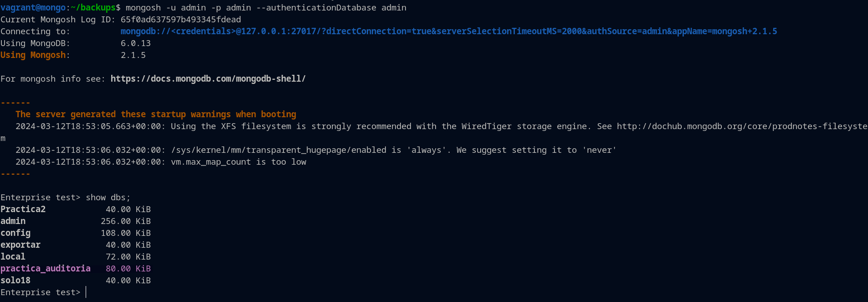Click the MongoDB version 6.0.13 text

(135, 43)
